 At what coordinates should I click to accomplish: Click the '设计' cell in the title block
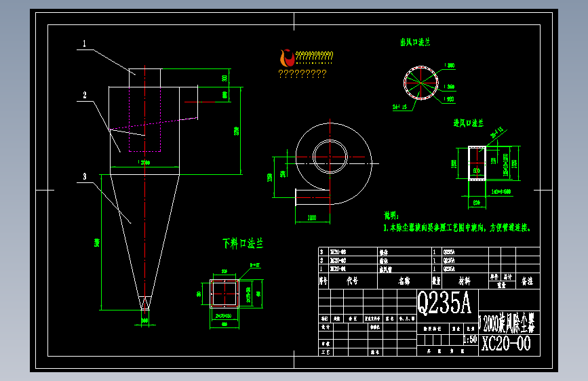pos(325,327)
